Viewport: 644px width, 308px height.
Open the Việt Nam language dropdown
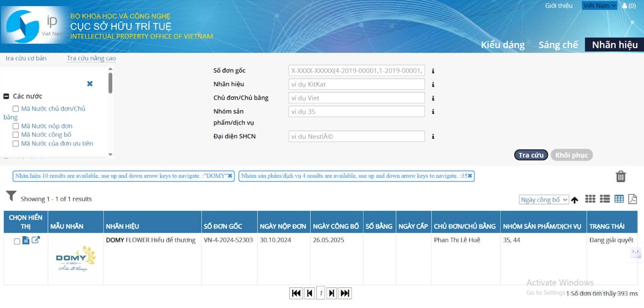599,6
